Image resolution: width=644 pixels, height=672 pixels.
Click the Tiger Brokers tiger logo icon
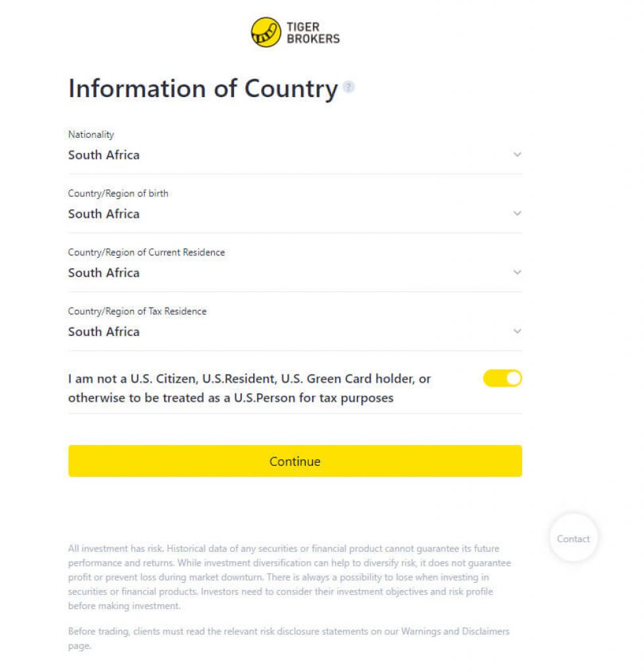pos(266,32)
